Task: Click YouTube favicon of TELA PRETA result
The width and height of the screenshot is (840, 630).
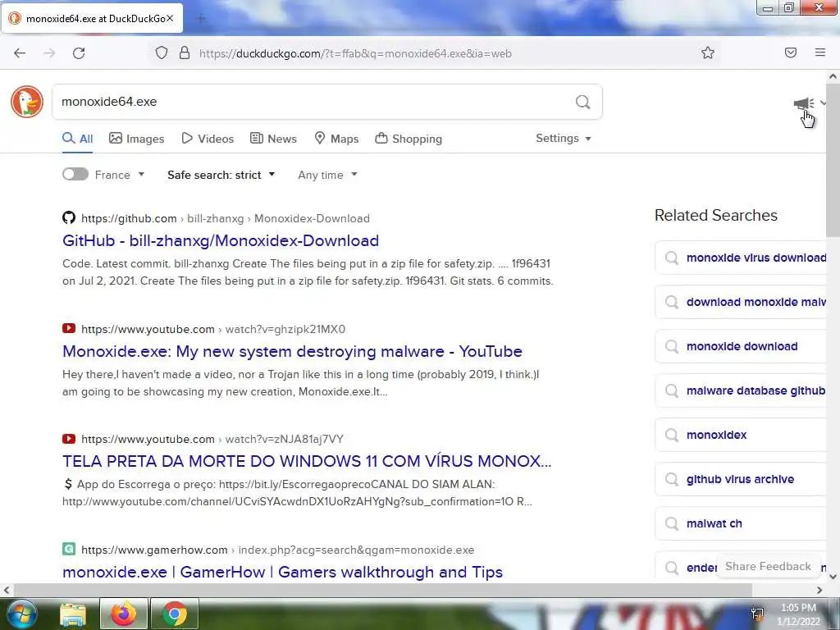Action: (69, 439)
